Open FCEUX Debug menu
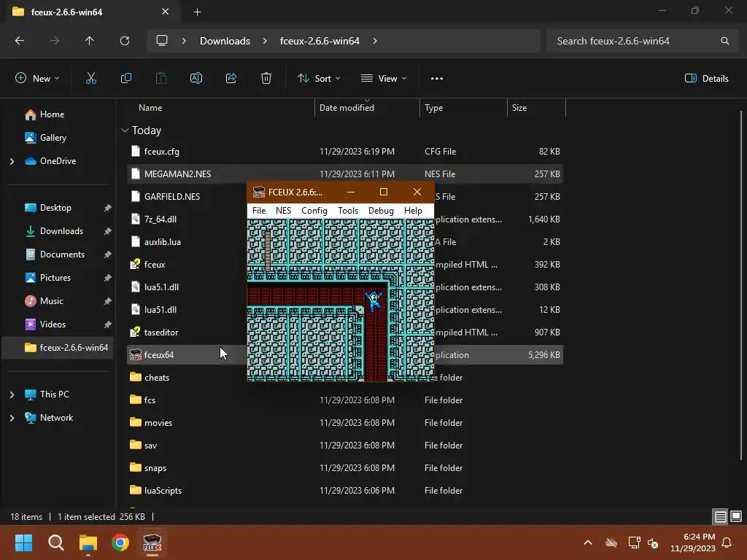This screenshot has height=560, width=747. (x=381, y=211)
